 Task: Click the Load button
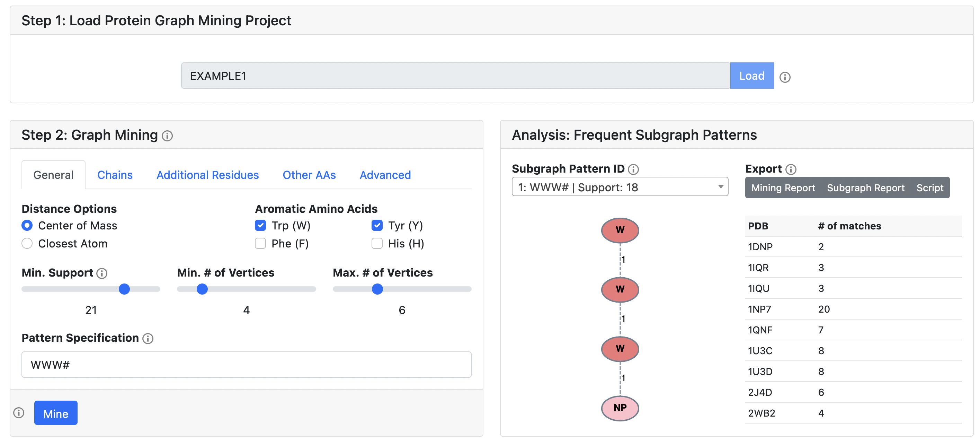[x=752, y=76]
